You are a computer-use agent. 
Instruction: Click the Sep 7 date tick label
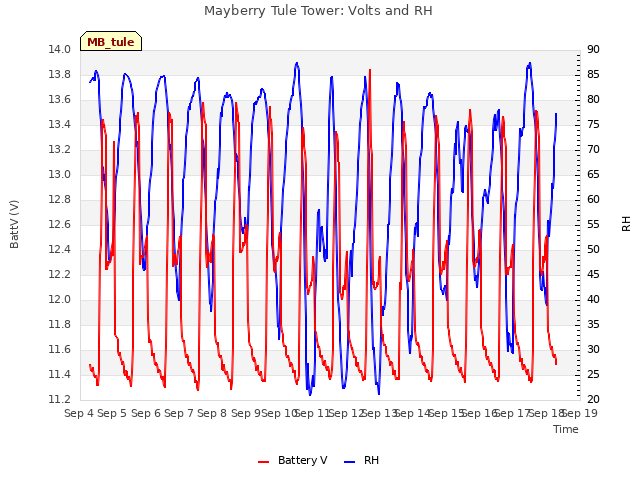pyautogui.click(x=179, y=413)
